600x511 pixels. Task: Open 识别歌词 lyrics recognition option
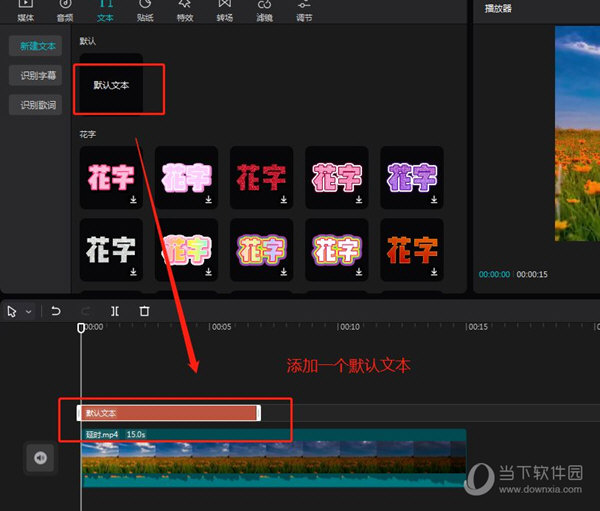click(x=35, y=105)
